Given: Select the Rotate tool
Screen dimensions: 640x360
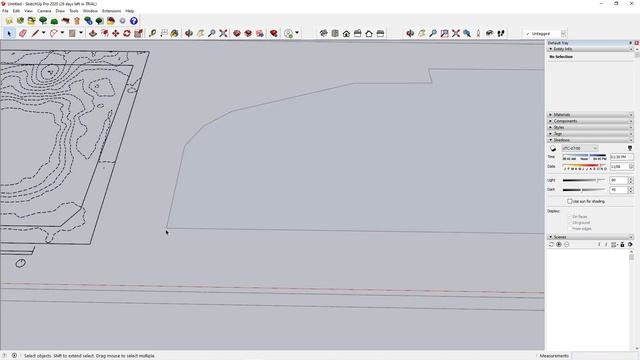Looking at the screenshot, I should pos(127,33).
